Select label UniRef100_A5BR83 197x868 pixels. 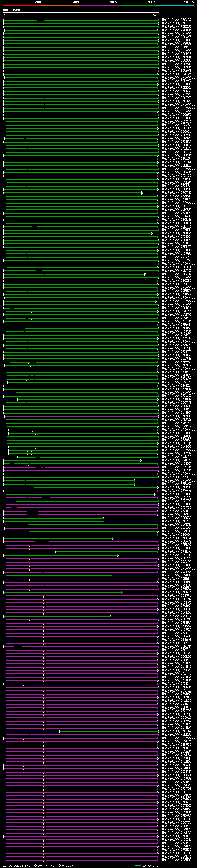click(x=177, y=735)
